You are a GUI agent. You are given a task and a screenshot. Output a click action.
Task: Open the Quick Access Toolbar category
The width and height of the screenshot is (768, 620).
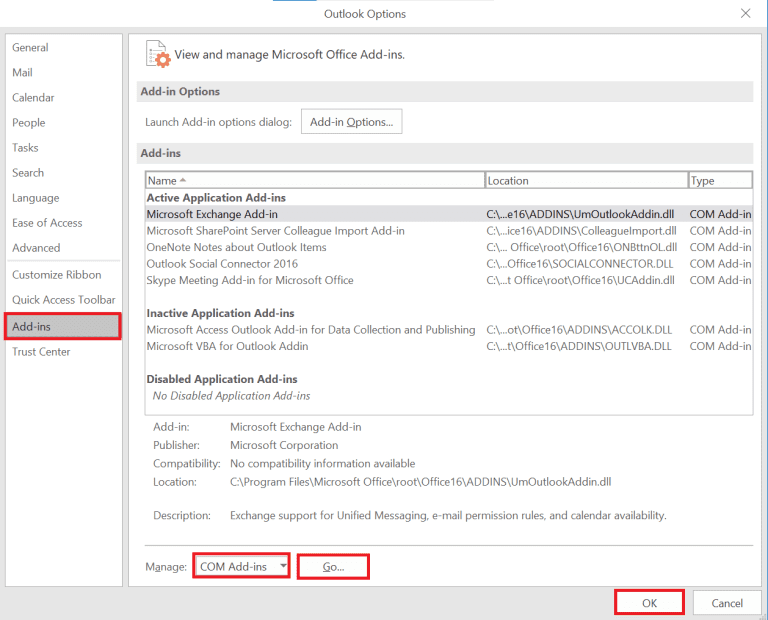coord(64,300)
